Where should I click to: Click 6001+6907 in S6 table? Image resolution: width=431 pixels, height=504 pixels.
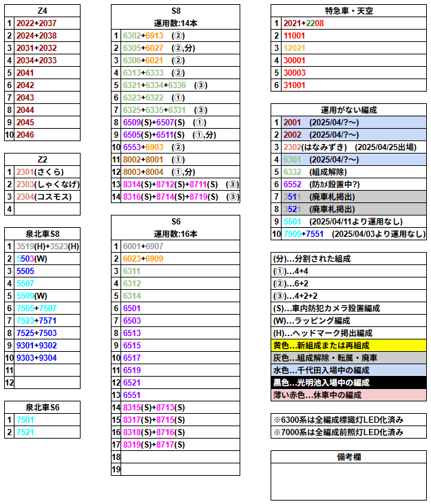(180, 246)
